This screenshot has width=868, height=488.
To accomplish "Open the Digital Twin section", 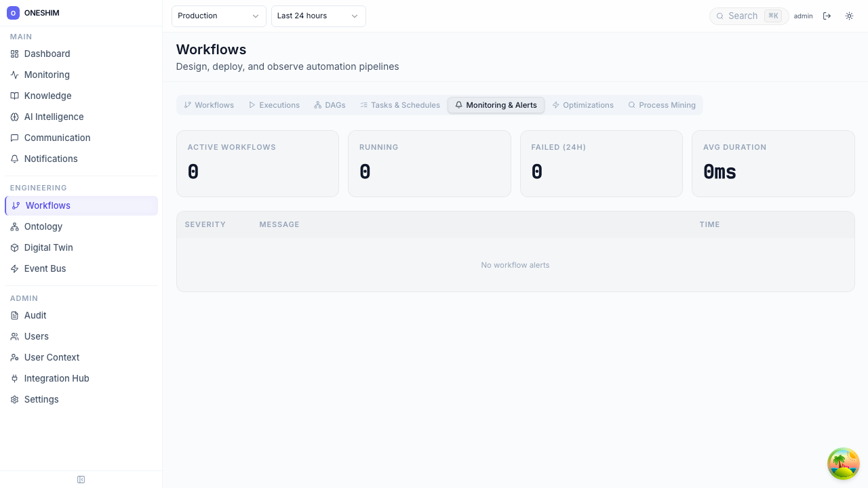I will coord(48,247).
